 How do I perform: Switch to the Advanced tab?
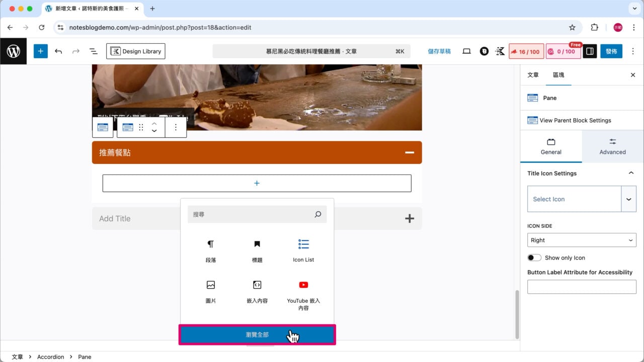[x=612, y=147]
